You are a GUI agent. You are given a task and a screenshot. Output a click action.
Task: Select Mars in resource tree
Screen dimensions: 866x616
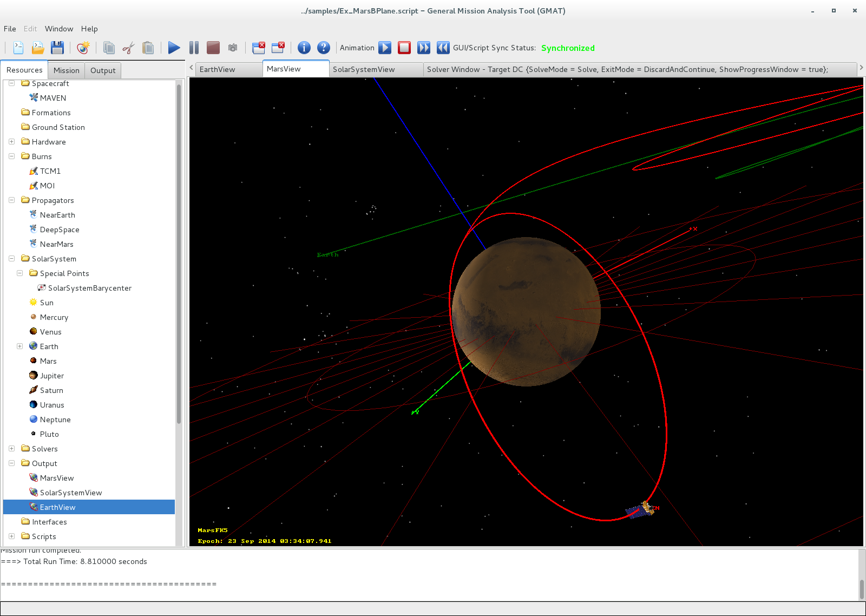(x=48, y=361)
